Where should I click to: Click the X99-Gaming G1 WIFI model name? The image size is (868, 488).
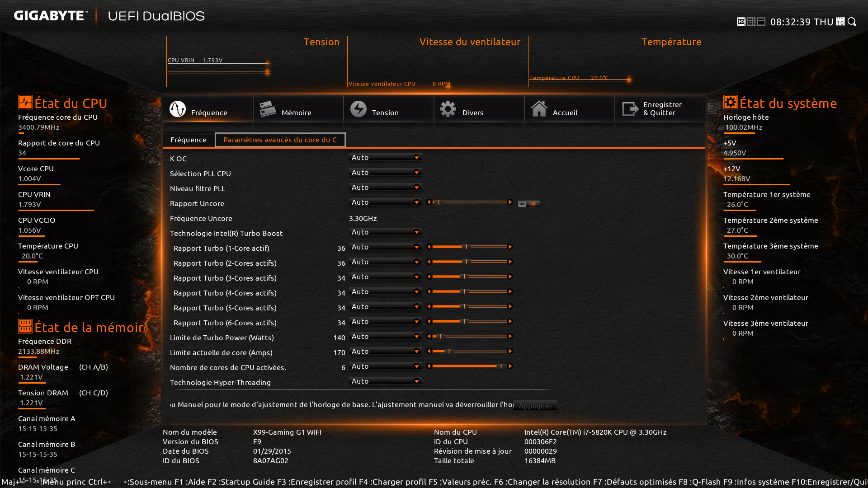click(x=288, y=432)
